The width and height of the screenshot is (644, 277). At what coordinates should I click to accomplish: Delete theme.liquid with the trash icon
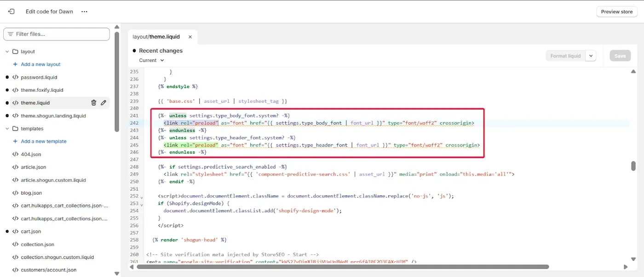[93, 103]
